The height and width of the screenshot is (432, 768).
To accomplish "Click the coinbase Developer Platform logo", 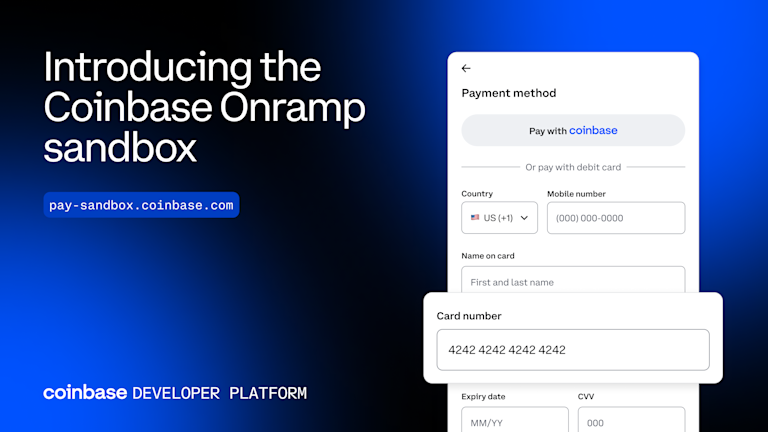I will (175, 393).
